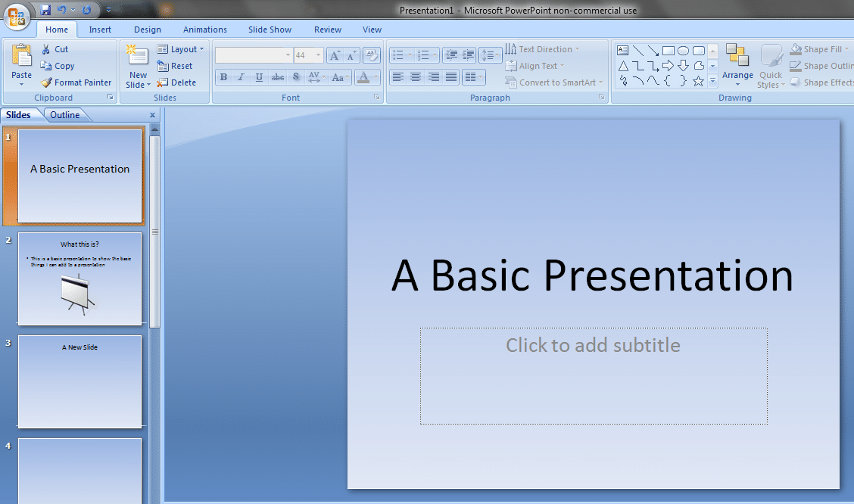Open the Change Case dropdown
The width and height of the screenshot is (854, 504).
(341, 76)
